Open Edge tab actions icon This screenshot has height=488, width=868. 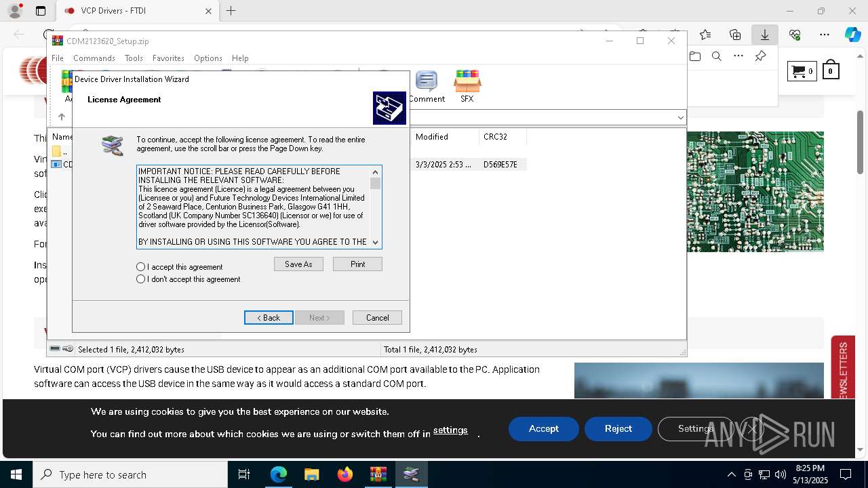[41, 11]
